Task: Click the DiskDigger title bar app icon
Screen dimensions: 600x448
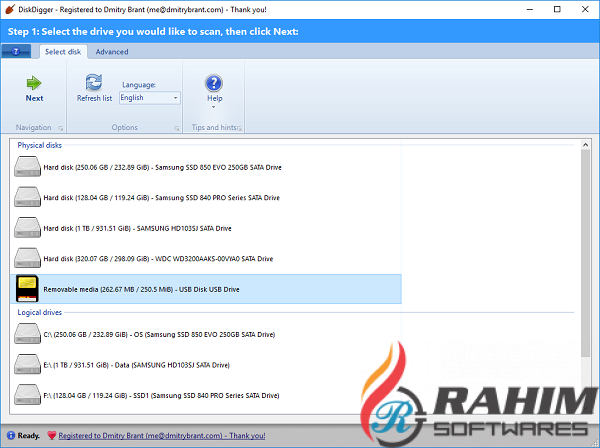Action: [10, 9]
